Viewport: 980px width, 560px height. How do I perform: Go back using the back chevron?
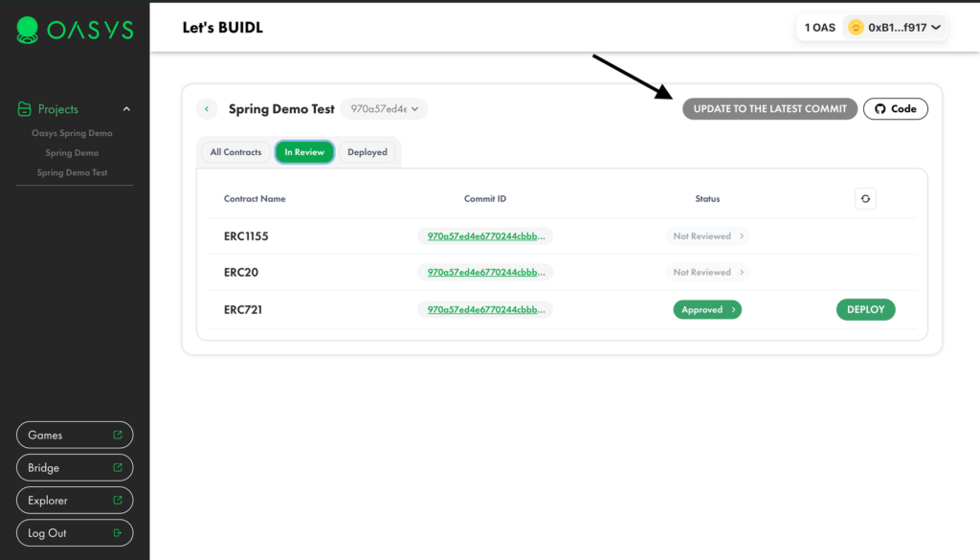tap(207, 109)
